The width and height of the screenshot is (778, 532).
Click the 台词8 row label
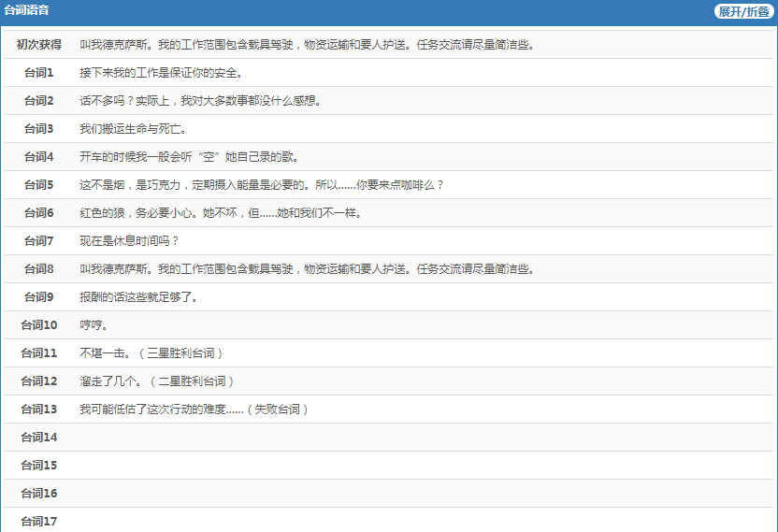[39, 269]
